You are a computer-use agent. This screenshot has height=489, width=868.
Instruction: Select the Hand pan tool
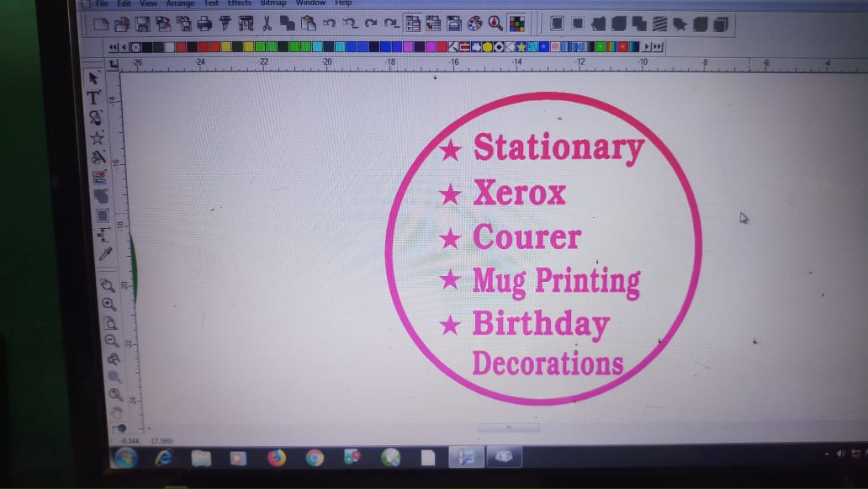click(116, 412)
